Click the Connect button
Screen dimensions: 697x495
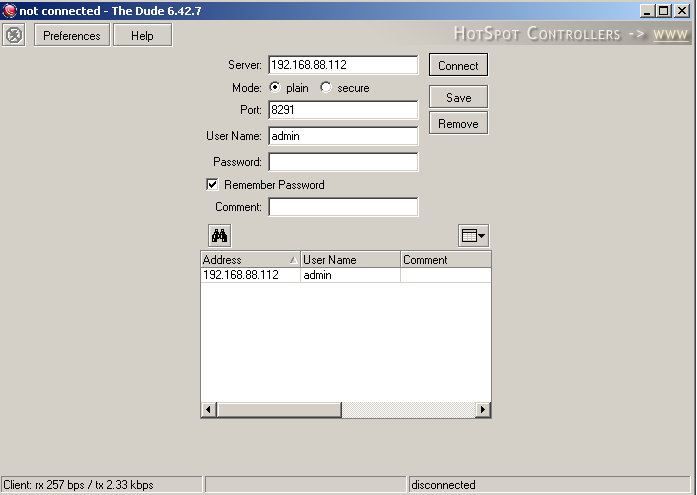coord(458,65)
